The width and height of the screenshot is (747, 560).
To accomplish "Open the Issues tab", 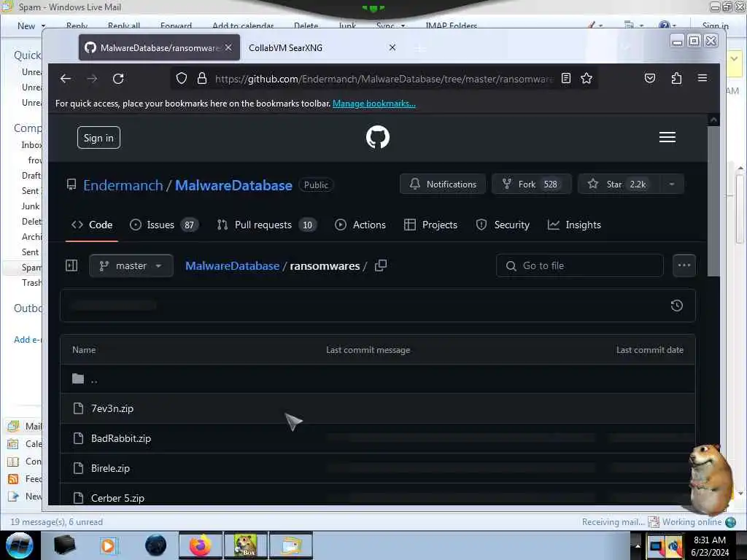I will coord(164,225).
